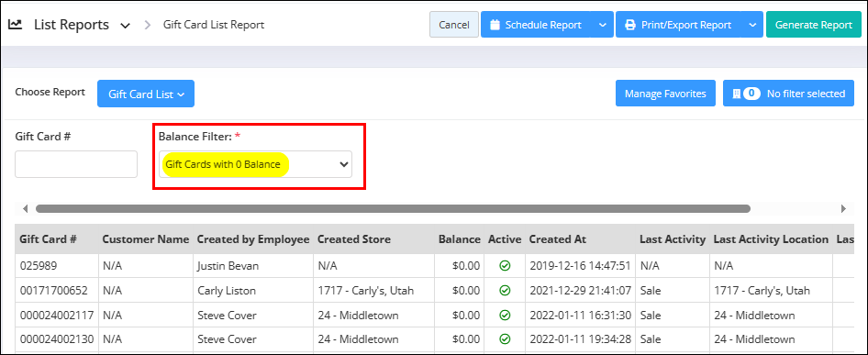Click the horizontal scrollbar right arrow
This screenshot has width=868, height=355.
click(x=843, y=209)
